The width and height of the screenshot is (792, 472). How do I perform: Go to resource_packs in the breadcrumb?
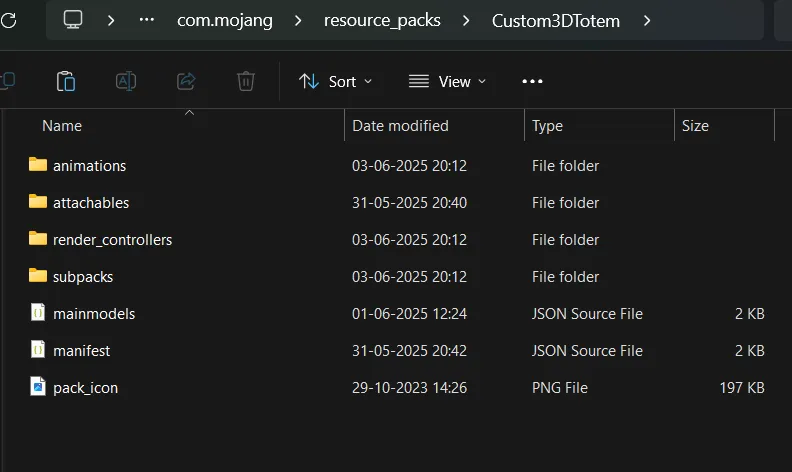382,21
